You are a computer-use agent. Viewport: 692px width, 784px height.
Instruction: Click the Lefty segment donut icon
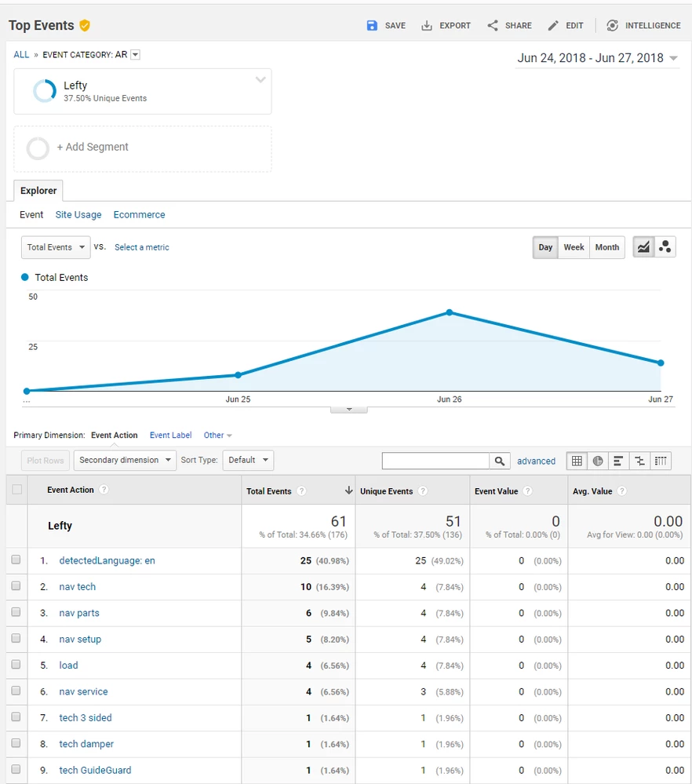coord(45,91)
